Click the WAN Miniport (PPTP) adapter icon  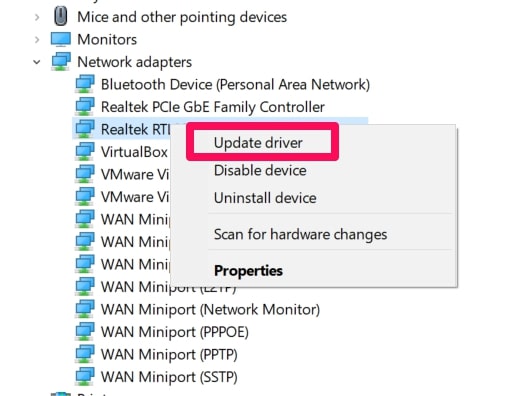pyautogui.click(x=85, y=354)
